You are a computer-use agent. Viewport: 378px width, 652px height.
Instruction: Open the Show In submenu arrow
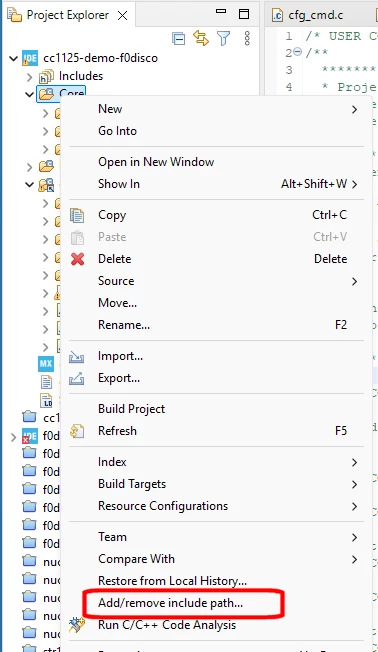[x=354, y=184]
